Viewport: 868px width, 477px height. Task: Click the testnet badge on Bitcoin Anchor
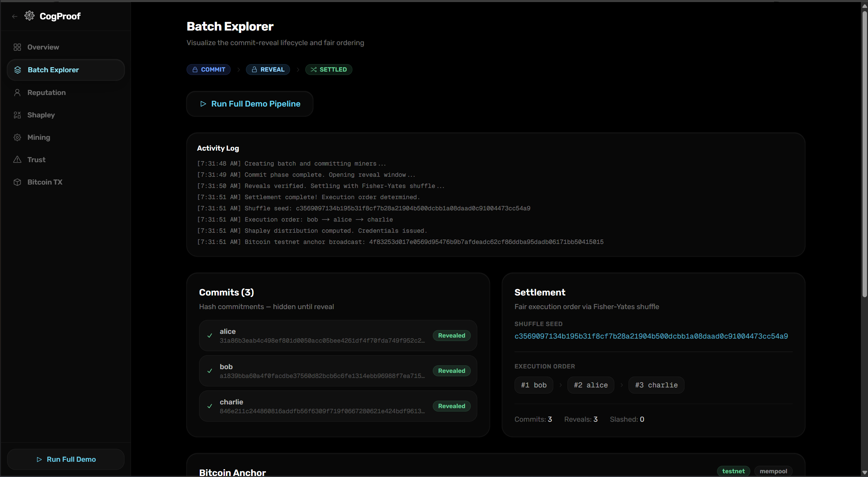pyautogui.click(x=733, y=471)
